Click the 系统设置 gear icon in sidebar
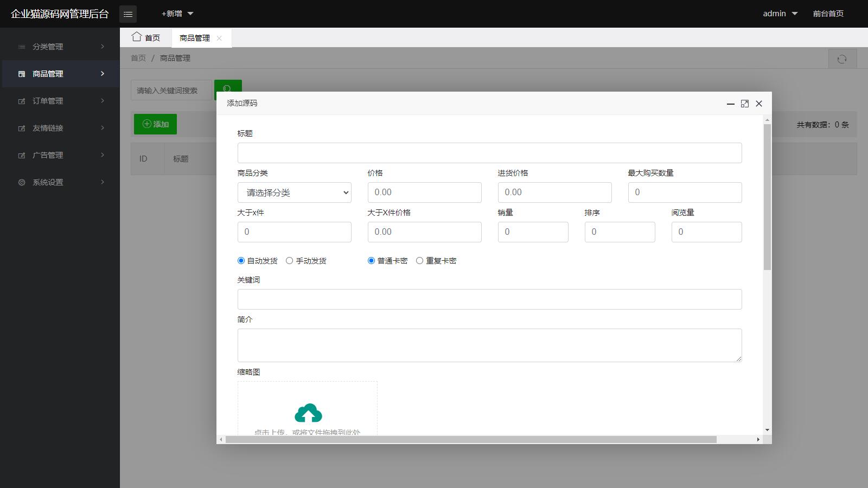This screenshot has height=488, width=868. point(21,182)
